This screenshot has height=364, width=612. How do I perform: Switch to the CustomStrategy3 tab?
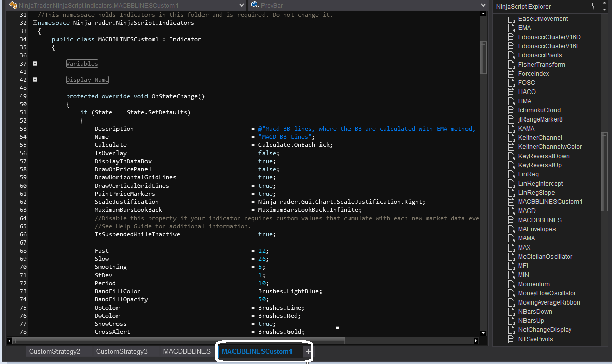122,351
